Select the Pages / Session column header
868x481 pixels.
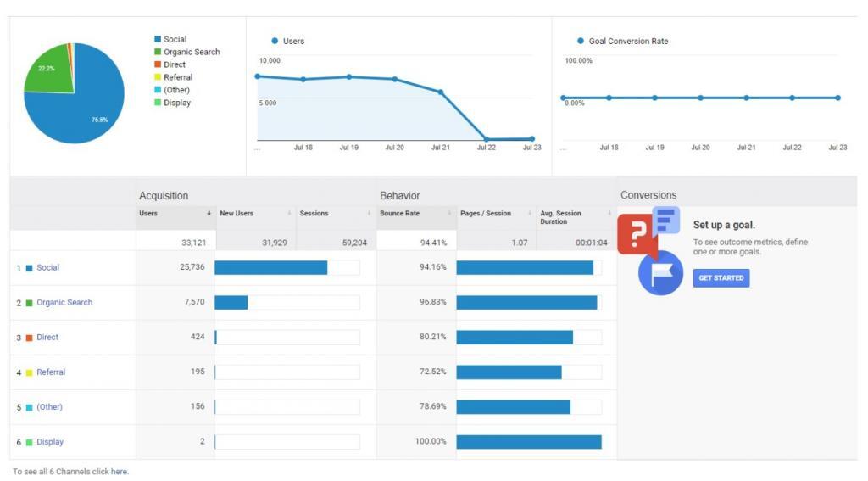(485, 214)
